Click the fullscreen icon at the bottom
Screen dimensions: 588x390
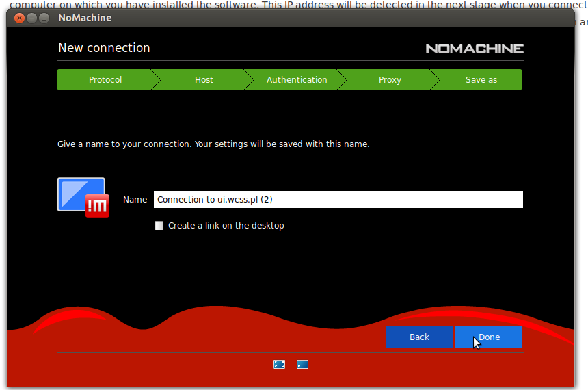click(279, 365)
